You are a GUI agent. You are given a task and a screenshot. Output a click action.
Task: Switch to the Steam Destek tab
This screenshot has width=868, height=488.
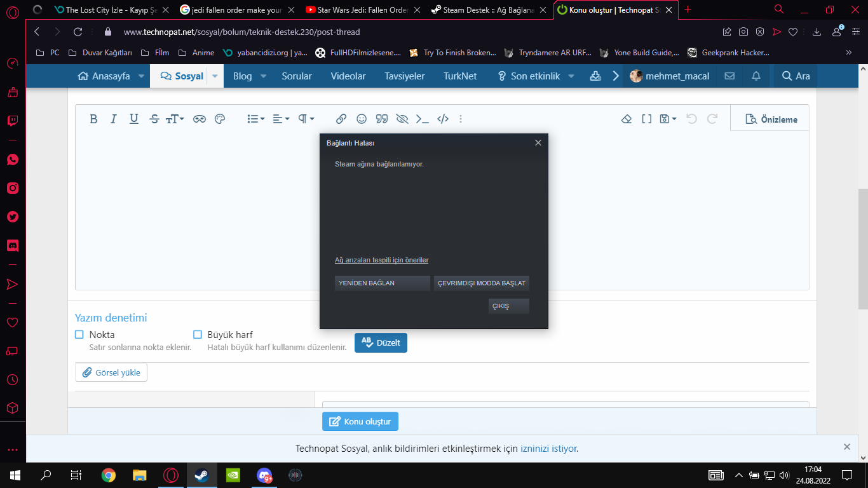487,10
